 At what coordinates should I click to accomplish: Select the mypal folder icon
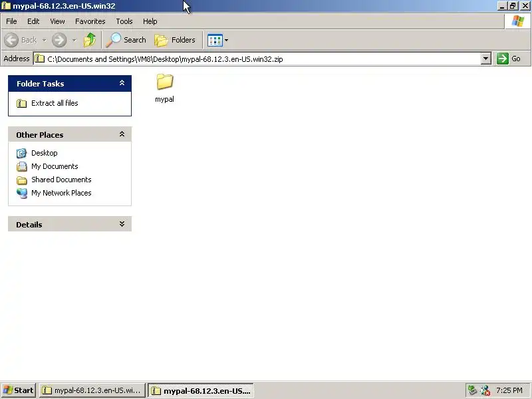[x=165, y=82]
